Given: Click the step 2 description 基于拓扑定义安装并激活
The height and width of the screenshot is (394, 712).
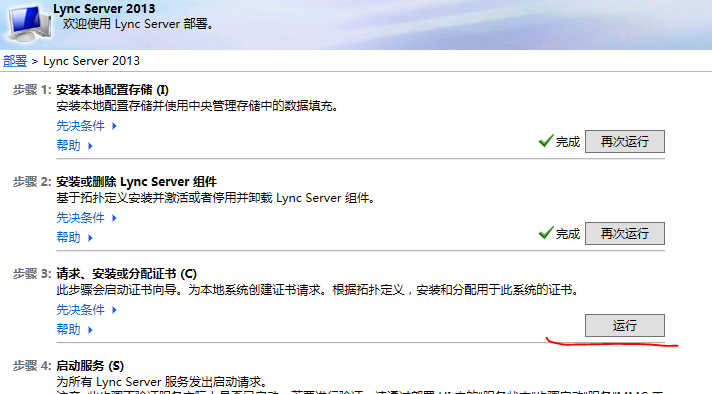Looking at the screenshot, I should [x=216, y=198].
